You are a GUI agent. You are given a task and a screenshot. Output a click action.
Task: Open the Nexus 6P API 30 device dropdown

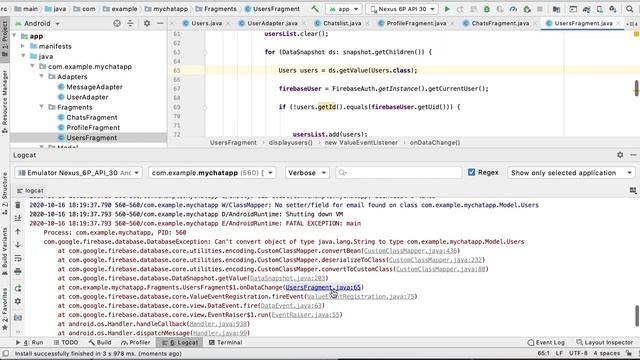402,9
